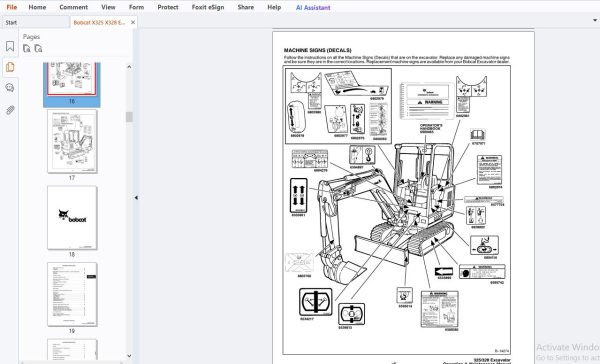Expand the ribbon dropdown arrow at top right
600x364 pixels.
[595, 20]
